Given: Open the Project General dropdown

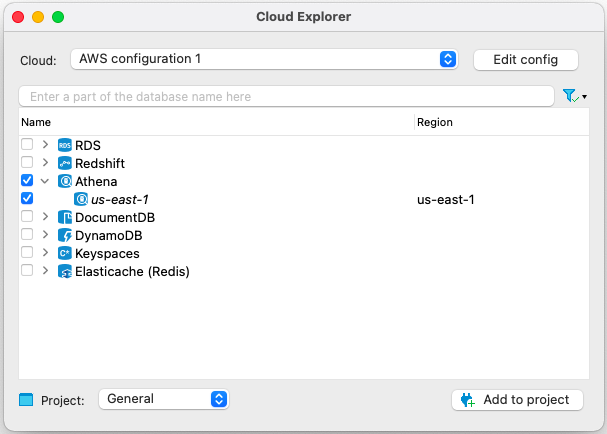Looking at the screenshot, I should (x=164, y=399).
